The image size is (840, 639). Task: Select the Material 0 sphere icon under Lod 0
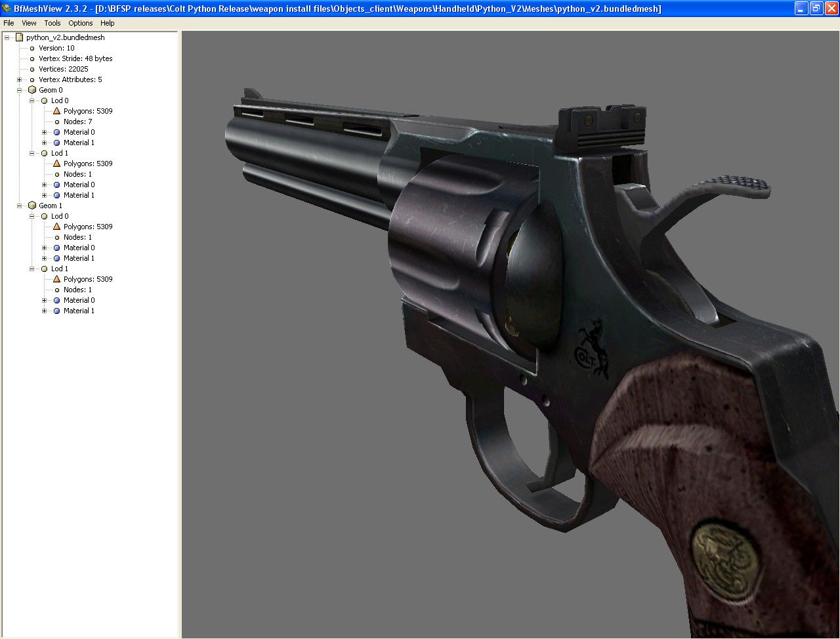(x=57, y=131)
